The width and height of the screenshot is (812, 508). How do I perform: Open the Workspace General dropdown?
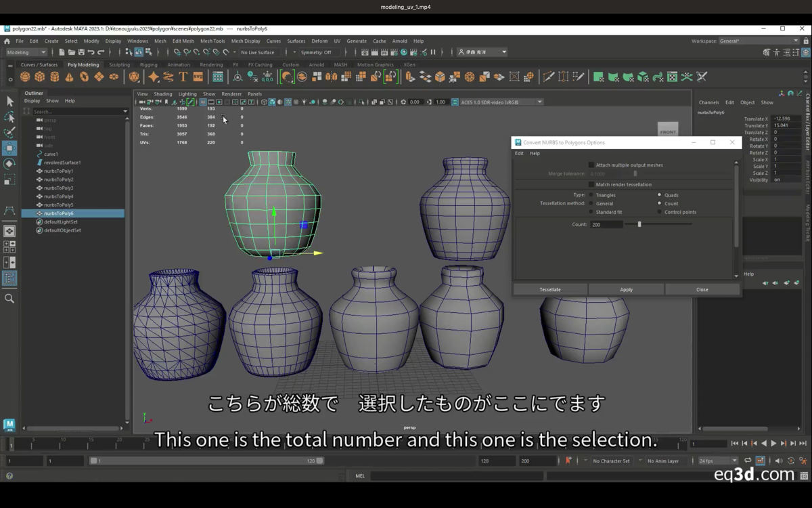(x=759, y=41)
